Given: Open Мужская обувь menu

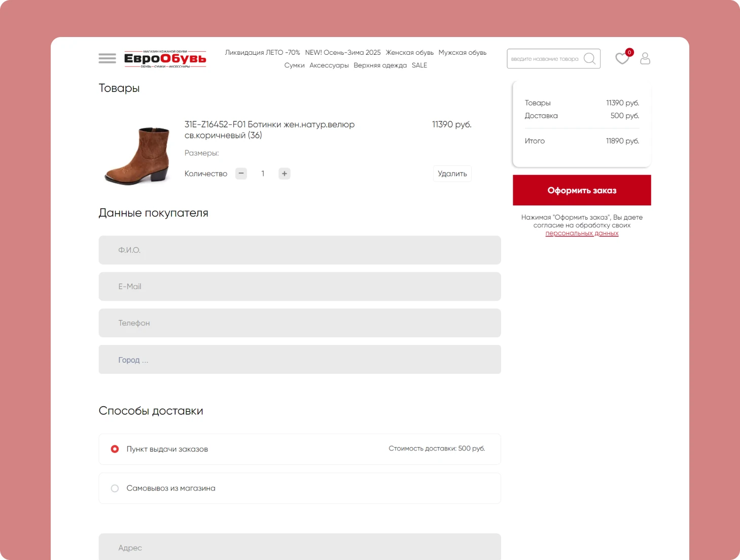Looking at the screenshot, I should coord(462,53).
